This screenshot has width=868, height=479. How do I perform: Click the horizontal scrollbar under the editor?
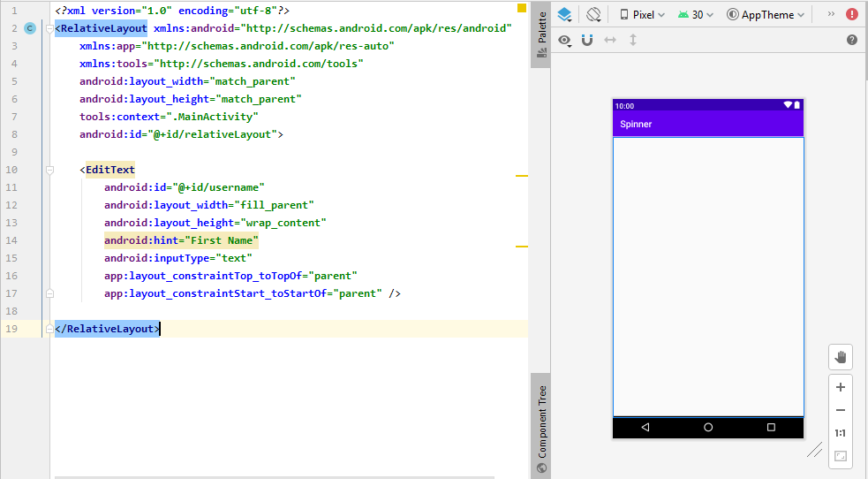point(274,476)
